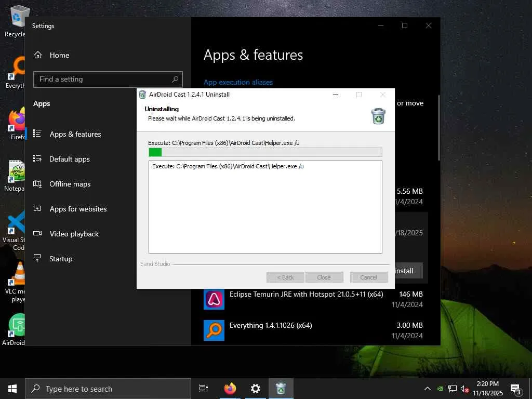Open Startup settings page

pos(61,259)
